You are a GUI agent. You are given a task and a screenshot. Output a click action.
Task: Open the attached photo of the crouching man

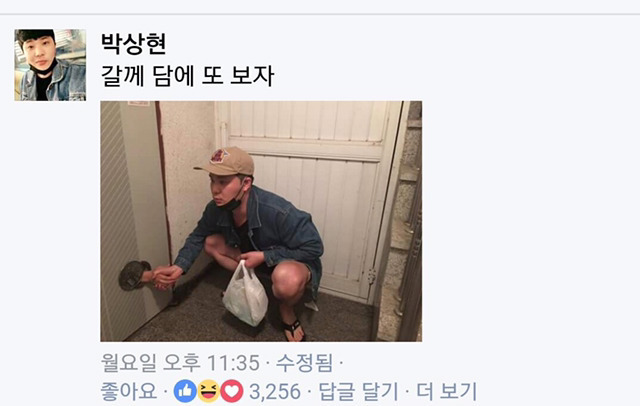pyautogui.click(x=261, y=221)
